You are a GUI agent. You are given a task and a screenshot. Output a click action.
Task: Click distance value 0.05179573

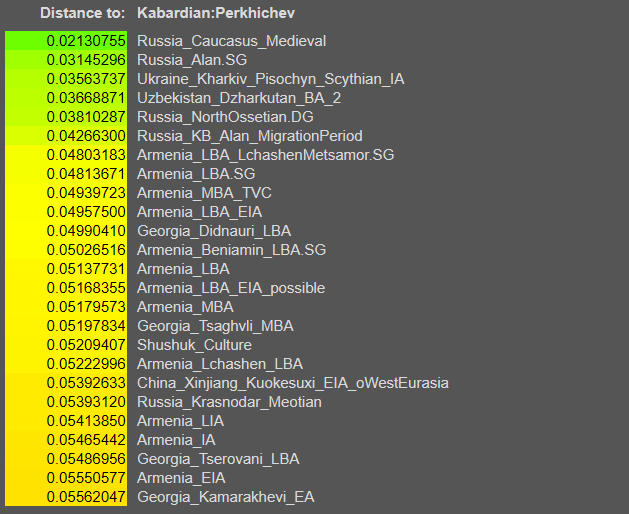click(x=86, y=307)
